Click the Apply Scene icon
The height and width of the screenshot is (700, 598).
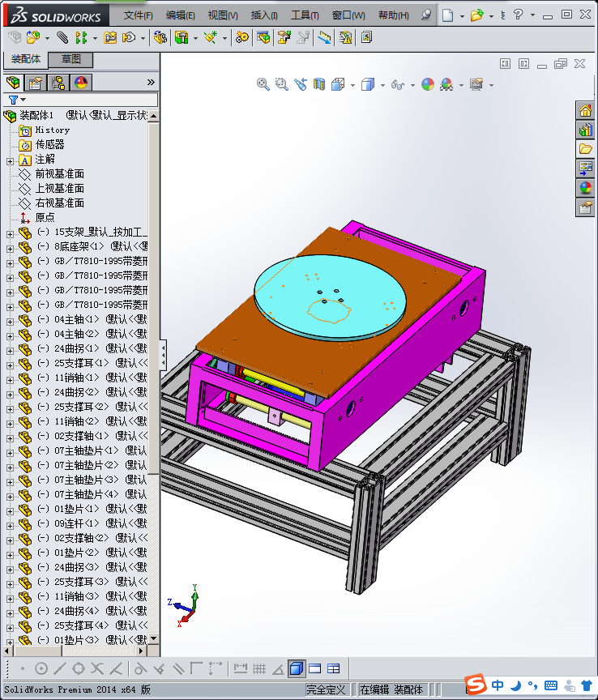pyautogui.click(x=446, y=84)
